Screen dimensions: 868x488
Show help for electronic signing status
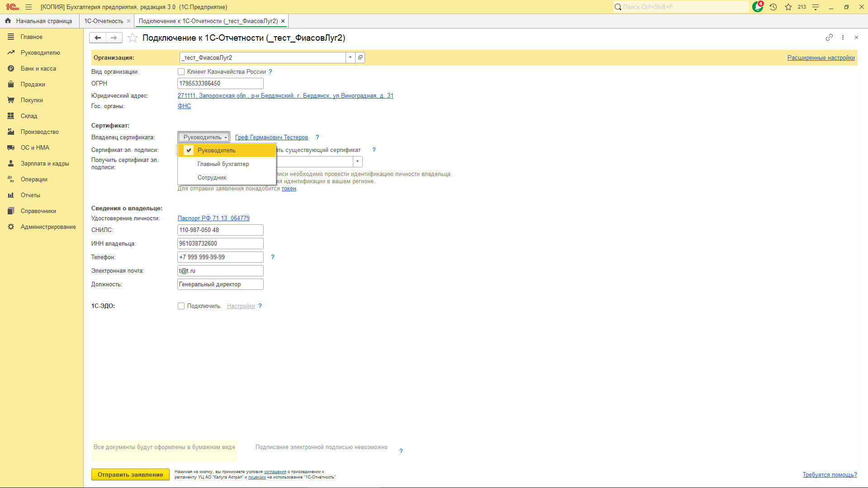tap(401, 451)
